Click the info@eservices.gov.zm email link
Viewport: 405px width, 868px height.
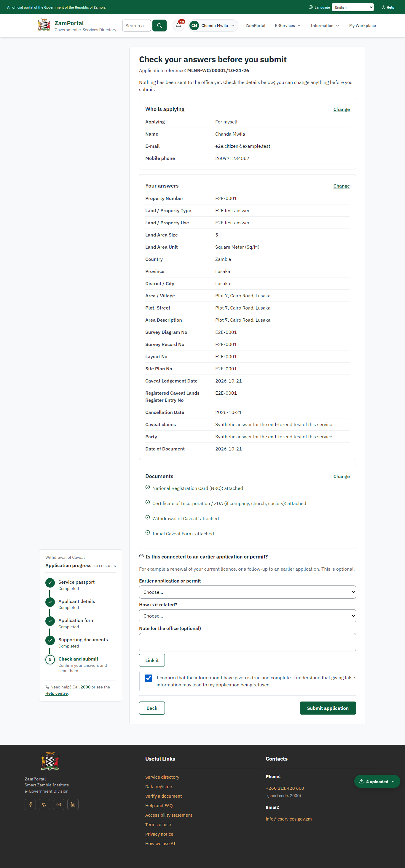[x=288, y=819]
